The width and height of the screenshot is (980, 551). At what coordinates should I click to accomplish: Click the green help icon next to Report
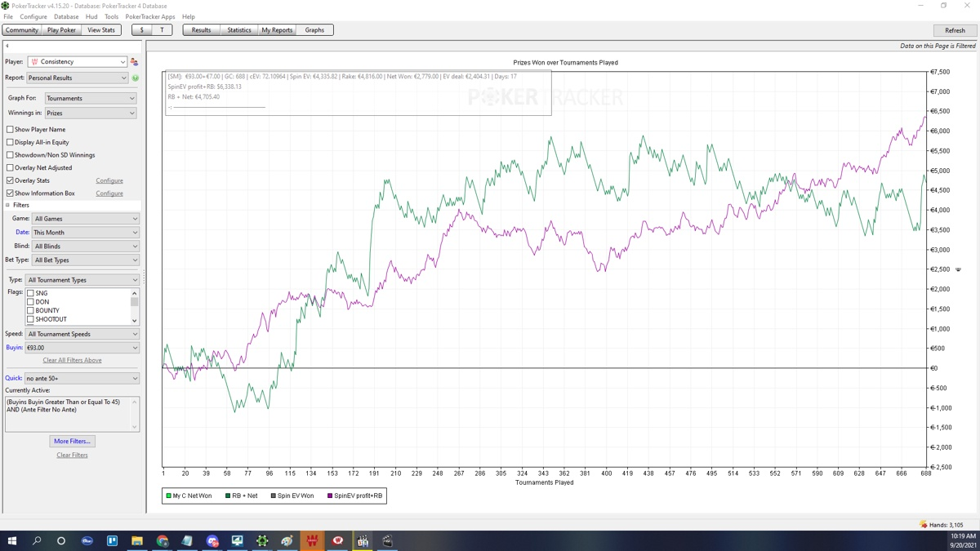[x=136, y=78]
